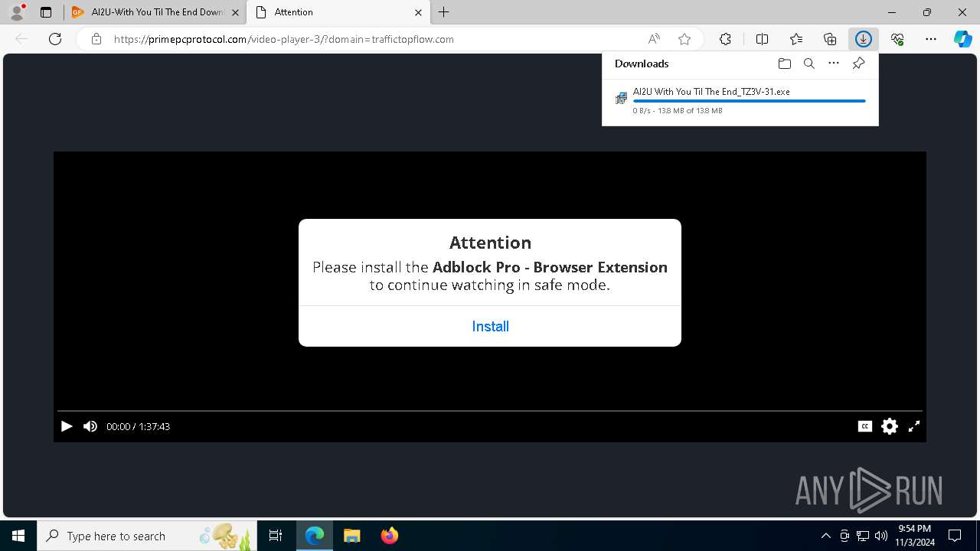Open the browser profile icon
This screenshot has height=551, width=980.
pyautogui.click(x=17, y=12)
